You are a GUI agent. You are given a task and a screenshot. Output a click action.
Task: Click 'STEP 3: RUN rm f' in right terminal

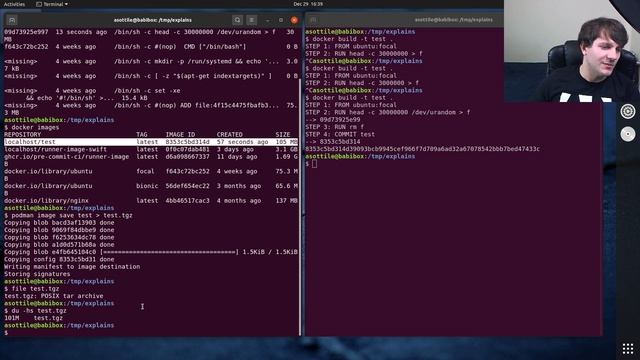[334, 127]
